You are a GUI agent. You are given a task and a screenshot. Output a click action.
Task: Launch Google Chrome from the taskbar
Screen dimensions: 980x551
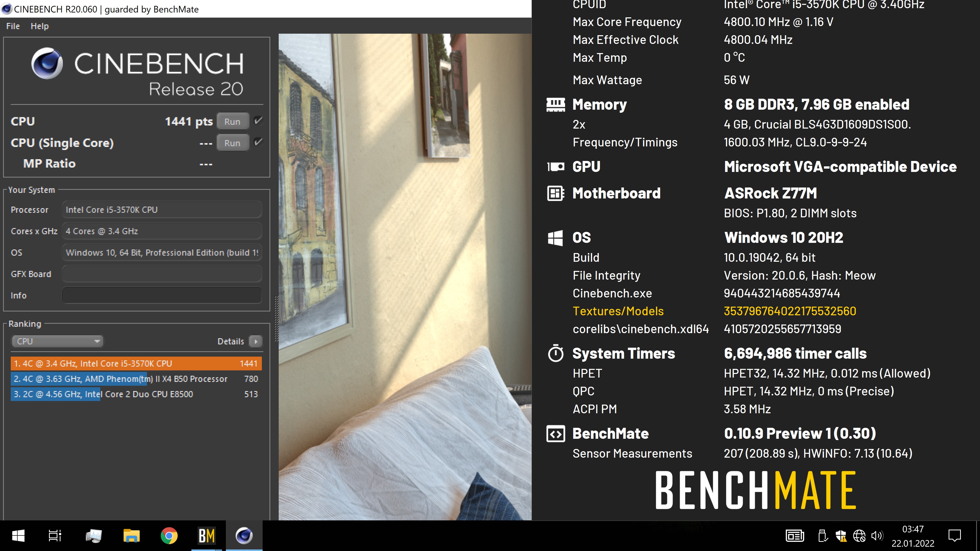[x=169, y=536]
